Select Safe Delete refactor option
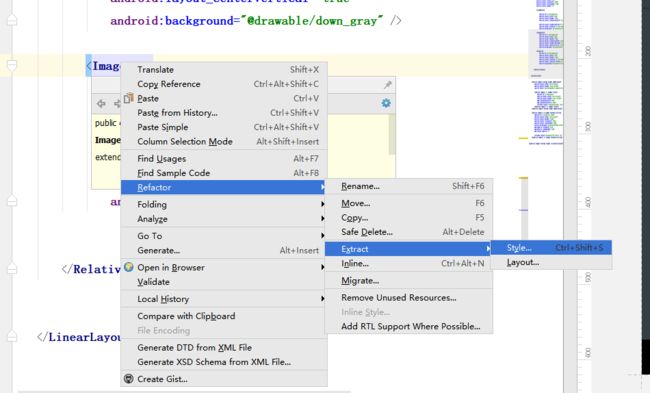This screenshot has width=650, height=393. tap(409, 232)
